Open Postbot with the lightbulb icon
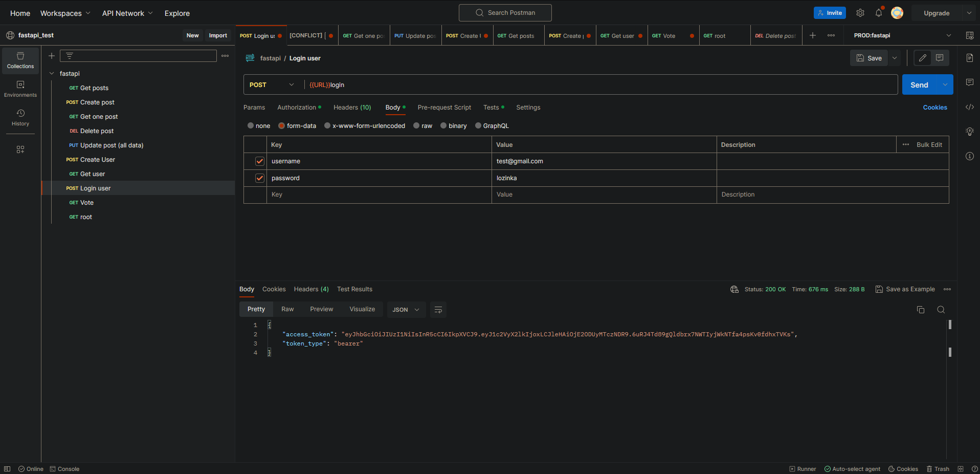This screenshot has height=474, width=980. click(x=970, y=132)
